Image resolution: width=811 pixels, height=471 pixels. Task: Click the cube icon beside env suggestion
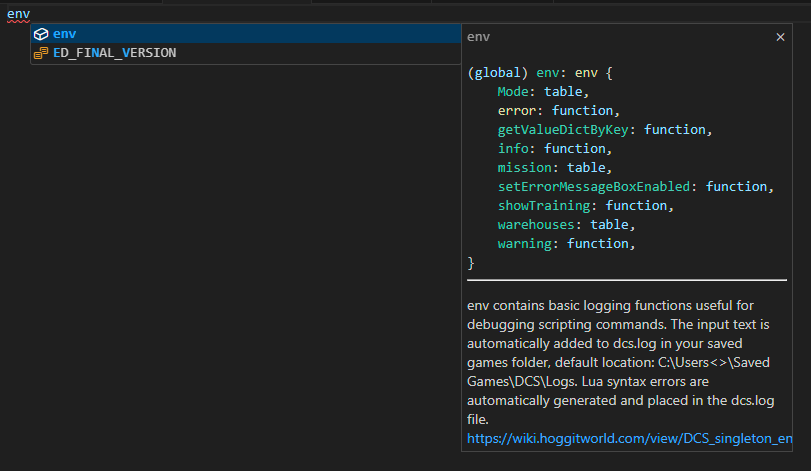[x=41, y=34]
